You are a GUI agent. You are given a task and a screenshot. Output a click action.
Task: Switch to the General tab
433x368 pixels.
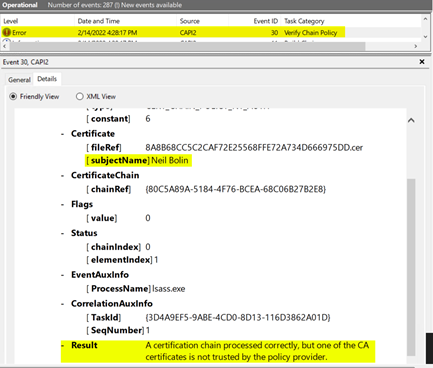[19, 80]
